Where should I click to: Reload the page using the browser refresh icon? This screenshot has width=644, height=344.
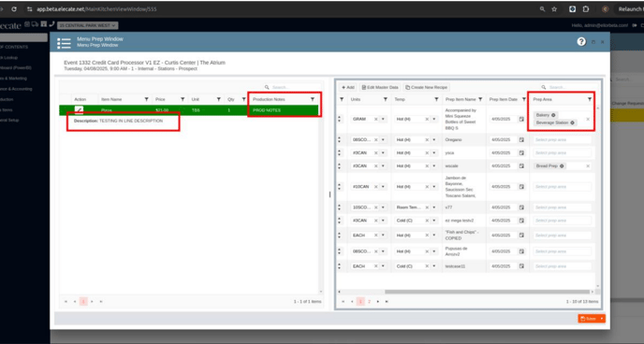[14, 9]
